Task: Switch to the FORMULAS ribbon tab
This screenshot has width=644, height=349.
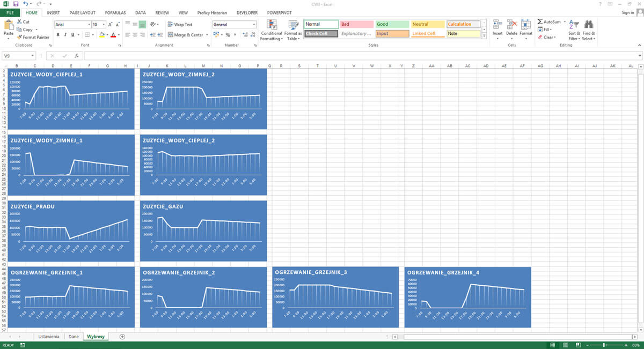Action: 115,12
